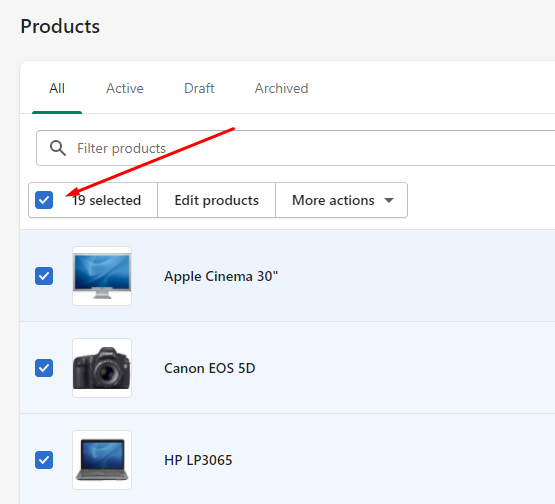This screenshot has width=555, height=504.
Task: Uncheck the Apple Cinema 30" product checkbox
Action: tap(44, 276)
